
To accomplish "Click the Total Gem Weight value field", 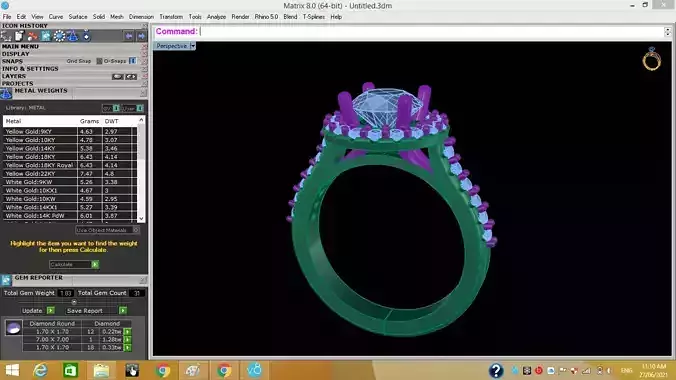I will click(66, 293).
